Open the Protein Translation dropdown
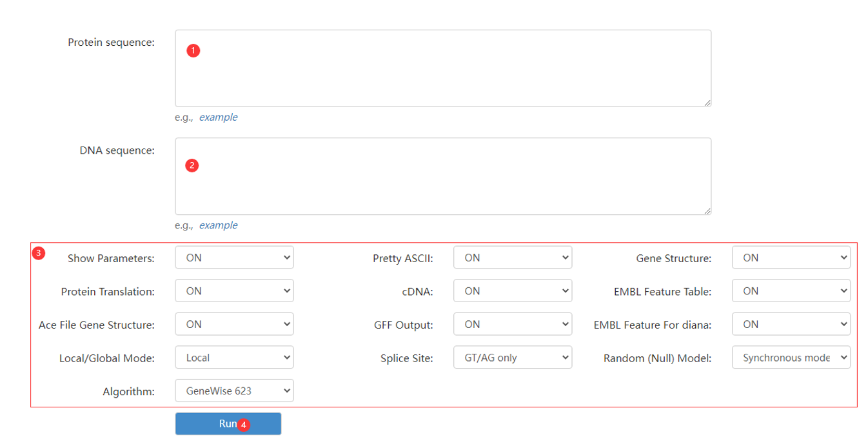This screenshot has height=439, width=868. click(234, 291)
